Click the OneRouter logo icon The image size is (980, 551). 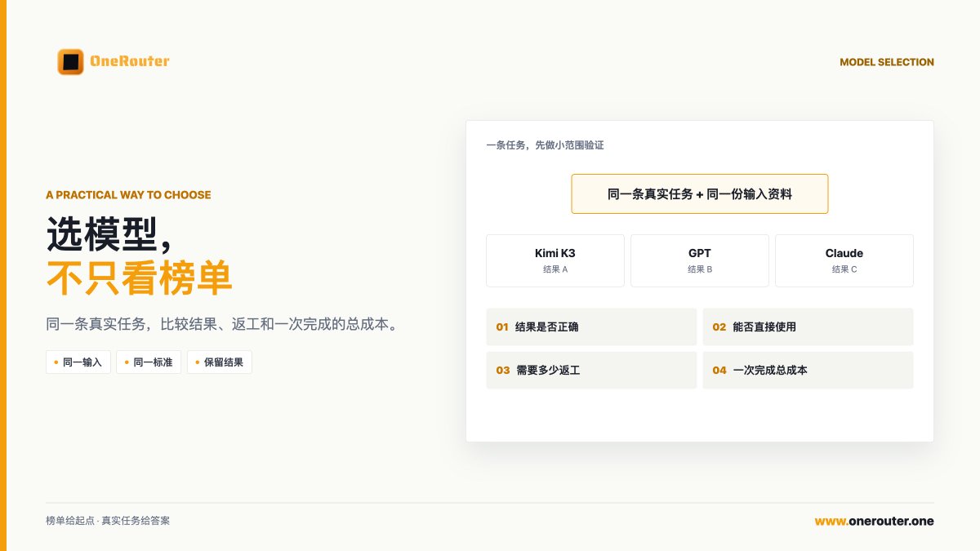point(71,62)
